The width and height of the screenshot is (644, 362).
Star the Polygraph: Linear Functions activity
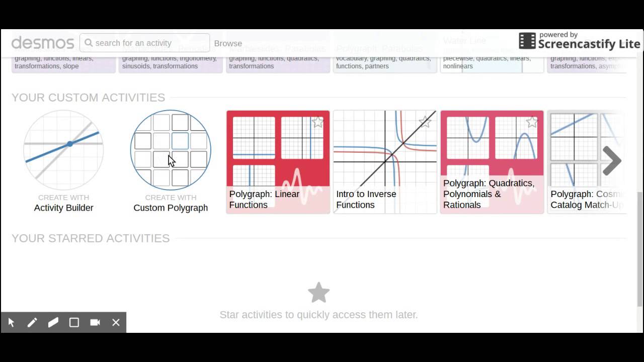coord(317,122)
